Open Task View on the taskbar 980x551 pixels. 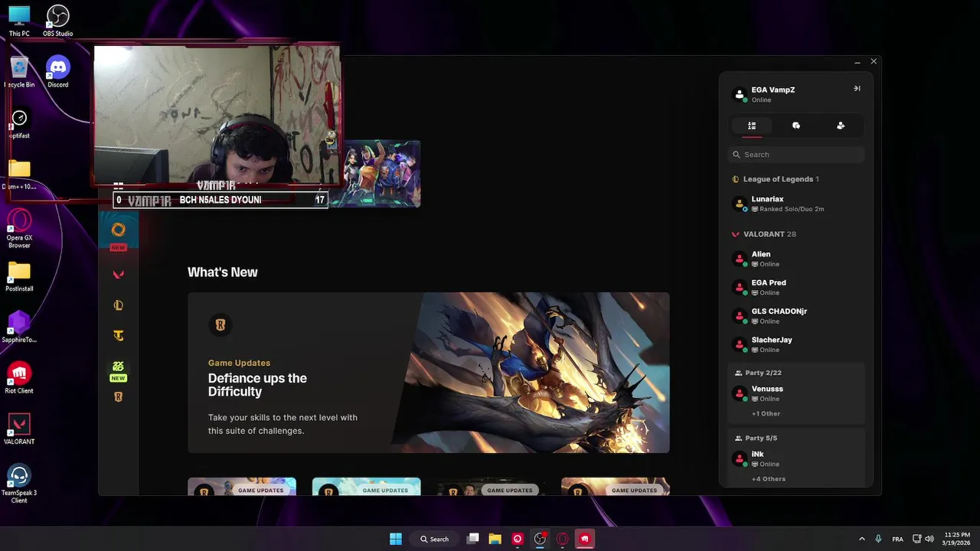(473, 539)
